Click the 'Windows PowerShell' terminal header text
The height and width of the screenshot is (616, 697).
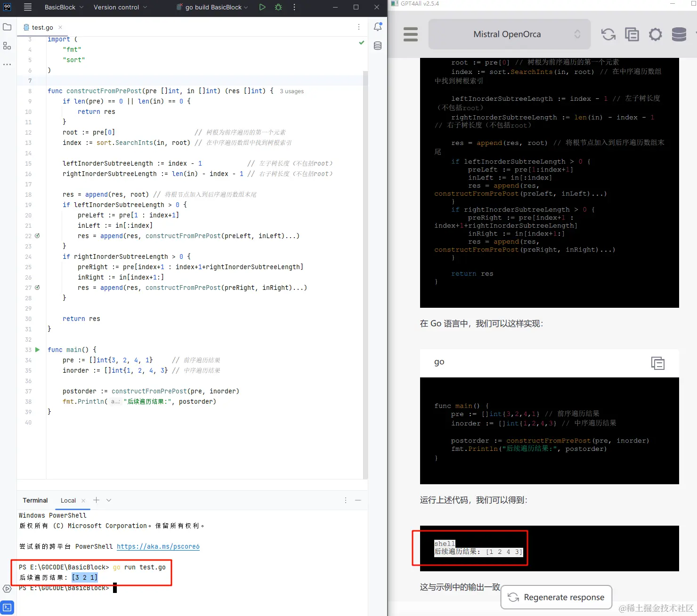pyautogui.click(x=53, y=515)
